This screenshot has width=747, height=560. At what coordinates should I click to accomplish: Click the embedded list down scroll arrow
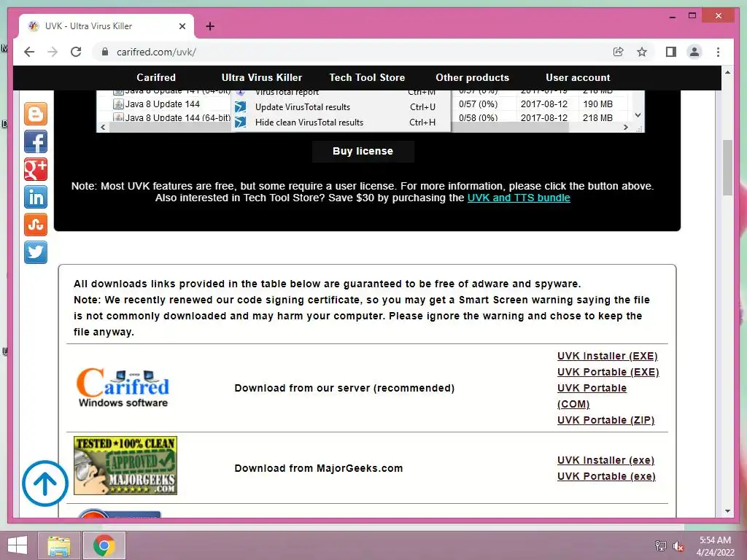point(638,115)
